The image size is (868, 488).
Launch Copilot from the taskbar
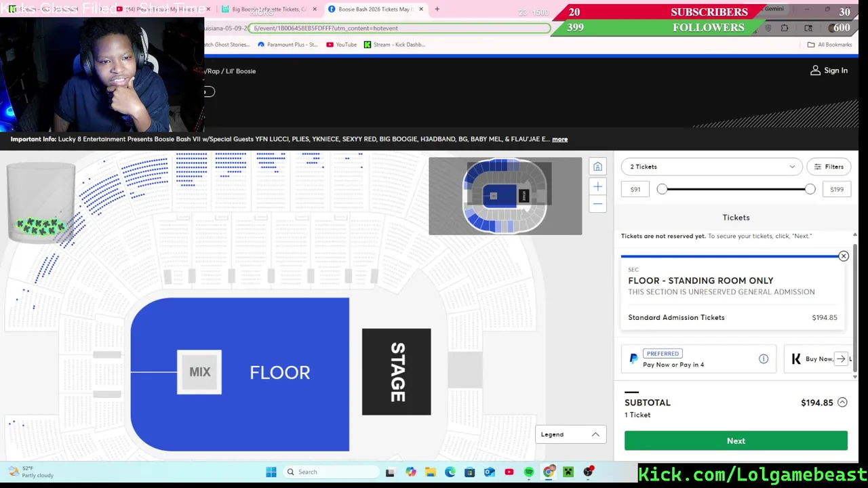pyautogui.click(x=411, y=472)
